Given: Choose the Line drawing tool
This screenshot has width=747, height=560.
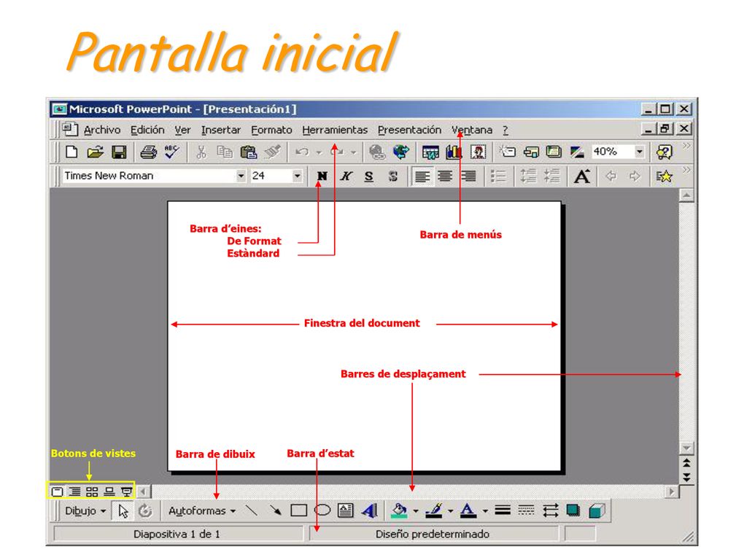Looking at the screenshot, I should point(251,511).
